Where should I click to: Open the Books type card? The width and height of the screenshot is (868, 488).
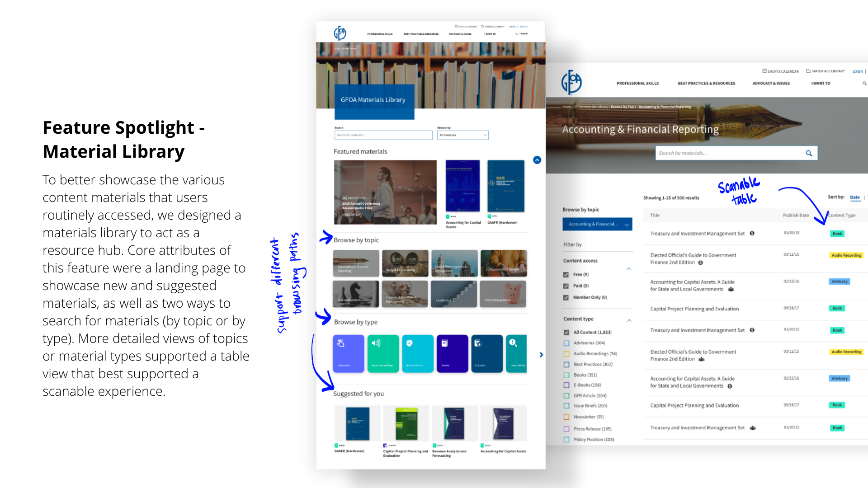[x=452, y=353]
